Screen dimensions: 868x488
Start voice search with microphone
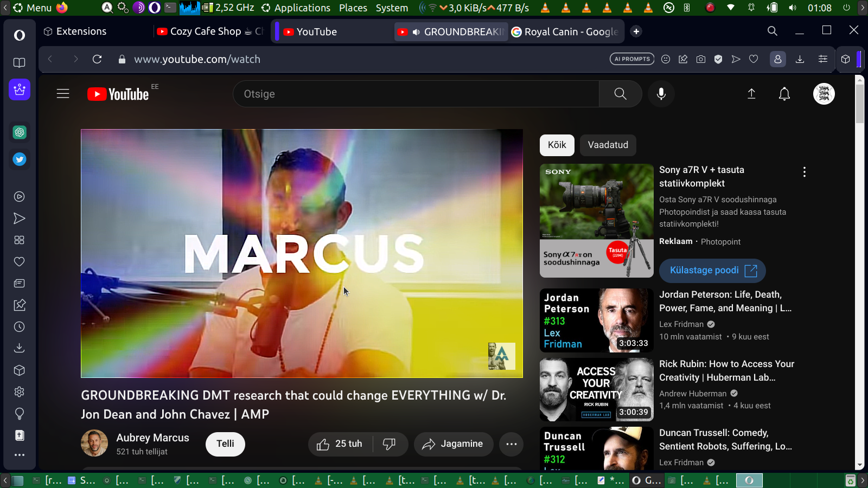tap(661, 94)
